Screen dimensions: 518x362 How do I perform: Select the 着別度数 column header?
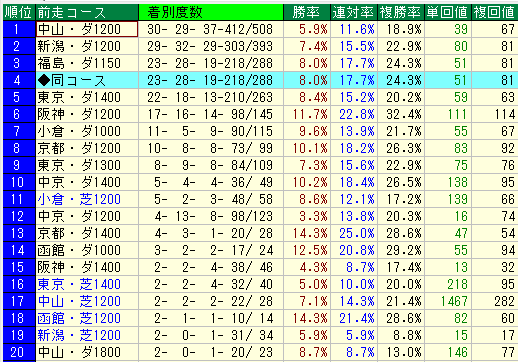click(211, 12)
